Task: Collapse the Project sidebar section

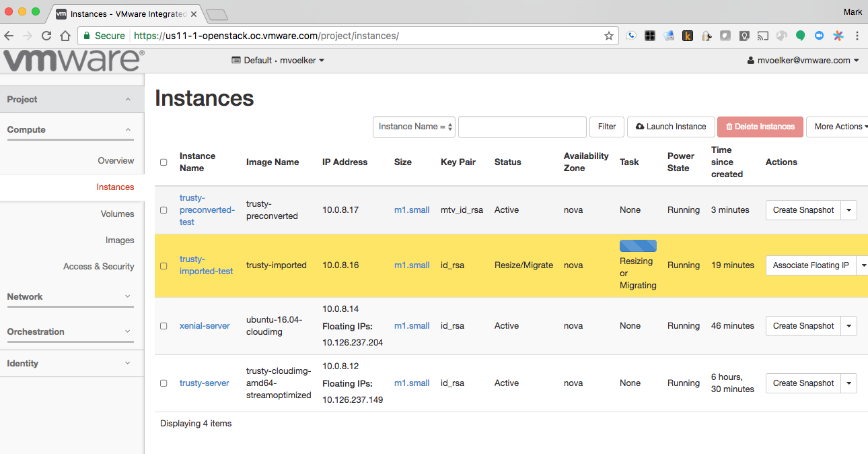Action: (x=72, y=99)
